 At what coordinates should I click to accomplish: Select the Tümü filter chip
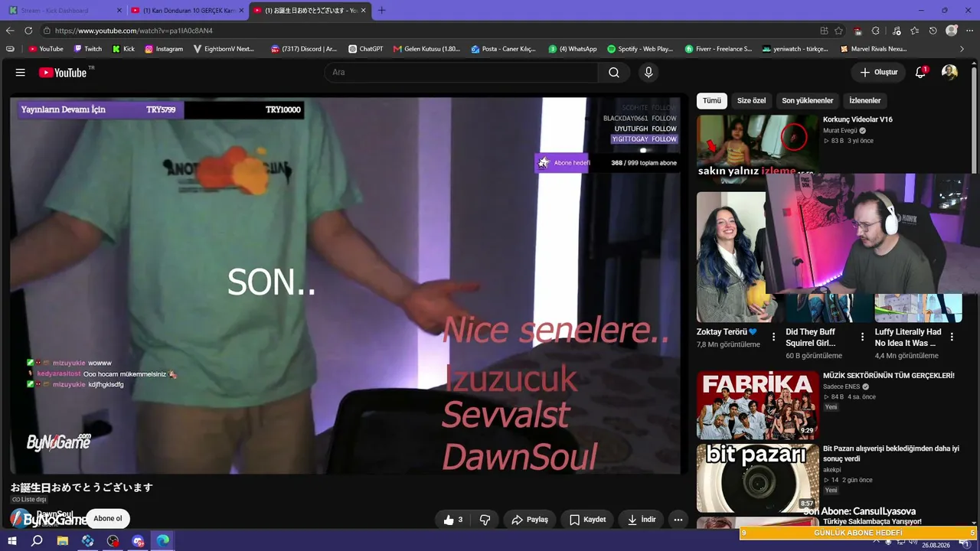[x=712, y=101]
